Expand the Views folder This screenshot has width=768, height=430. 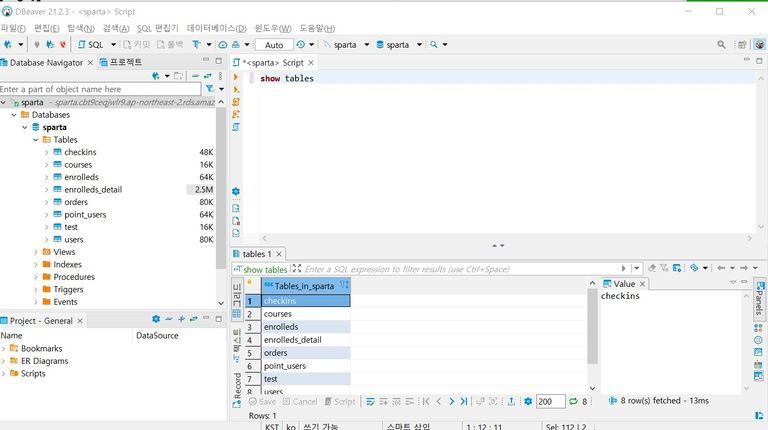[35, 252]
